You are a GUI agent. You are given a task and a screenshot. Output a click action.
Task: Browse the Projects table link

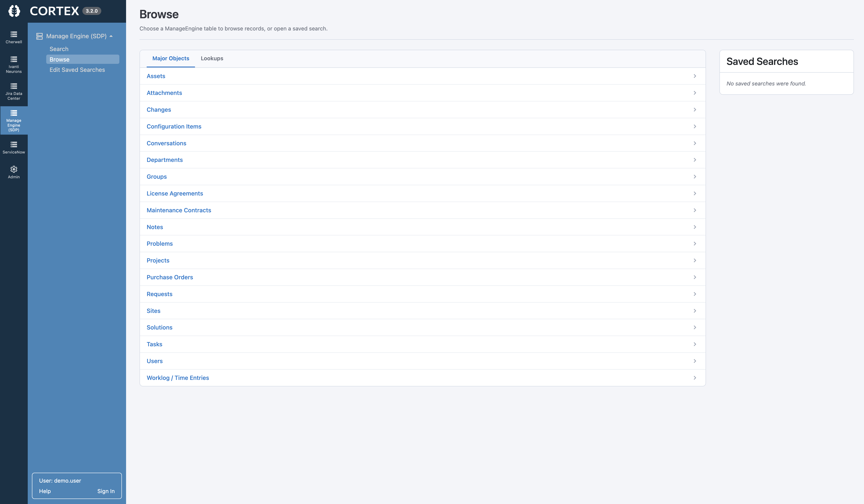[158, 260]
